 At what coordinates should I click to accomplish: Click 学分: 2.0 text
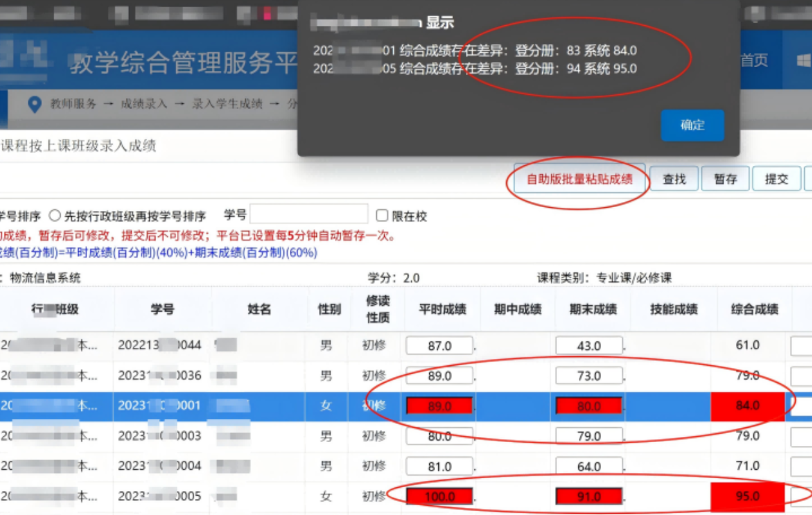click(x=394, y=278)
